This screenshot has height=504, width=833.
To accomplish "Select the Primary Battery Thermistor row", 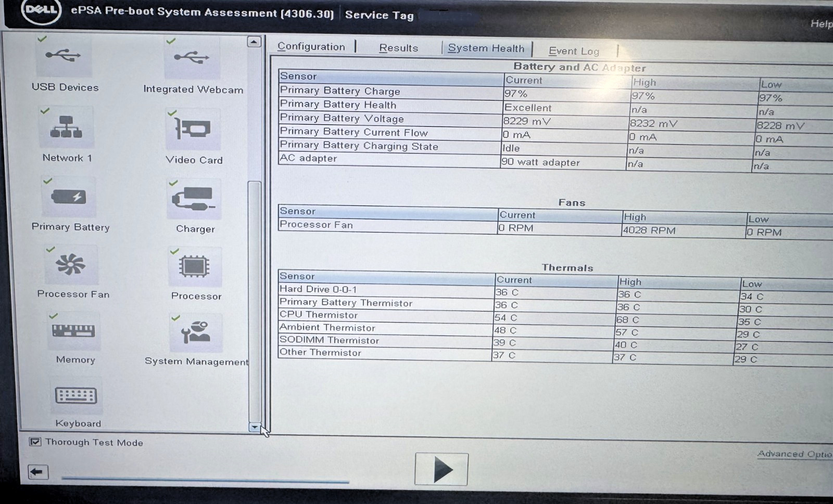I will [x=556, y=305].
